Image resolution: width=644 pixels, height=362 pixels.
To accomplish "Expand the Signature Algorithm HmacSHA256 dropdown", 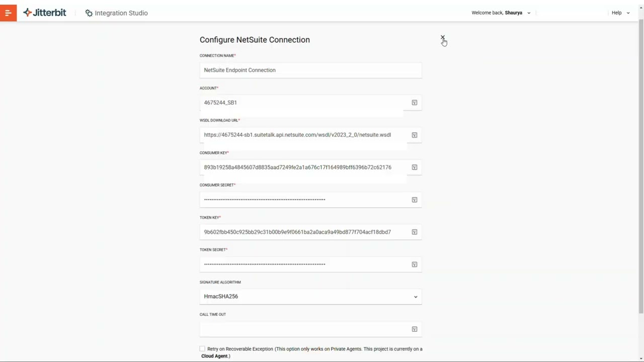I will click(310, 297).
